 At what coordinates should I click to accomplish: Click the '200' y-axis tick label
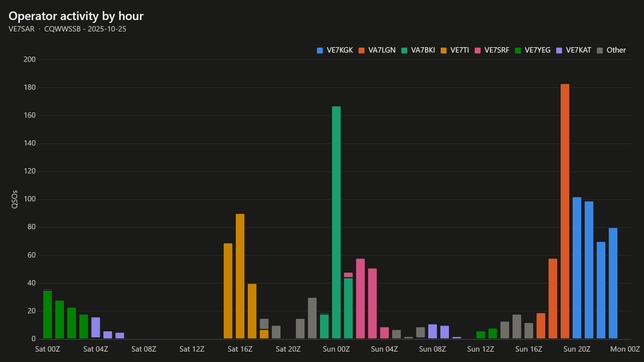(x=30, y=59)
